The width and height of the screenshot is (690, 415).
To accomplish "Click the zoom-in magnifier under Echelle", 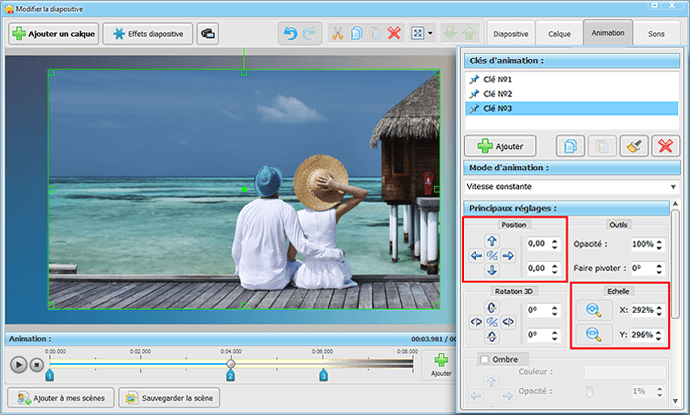I will (x=594, y=310).
